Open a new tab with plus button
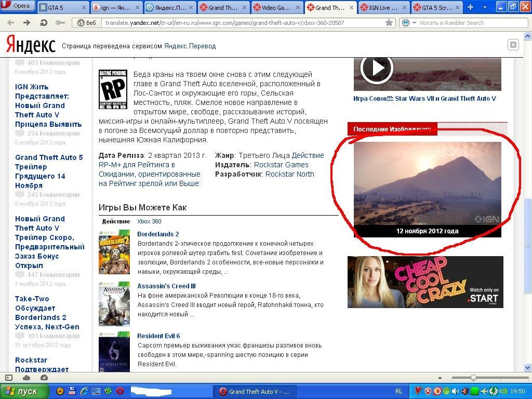This screenshot has width=532, height=399. [x=470, y=7]
